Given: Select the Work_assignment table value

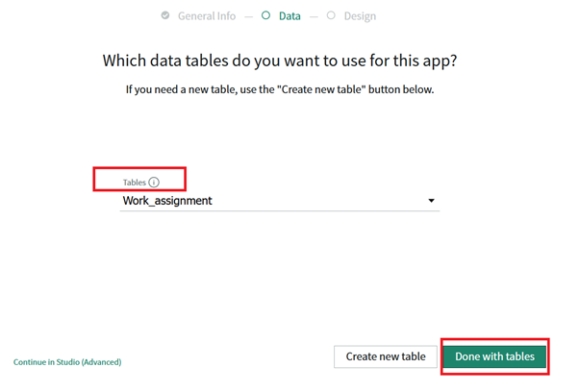Looking at the screenshot, I should [x=167, y=201].
